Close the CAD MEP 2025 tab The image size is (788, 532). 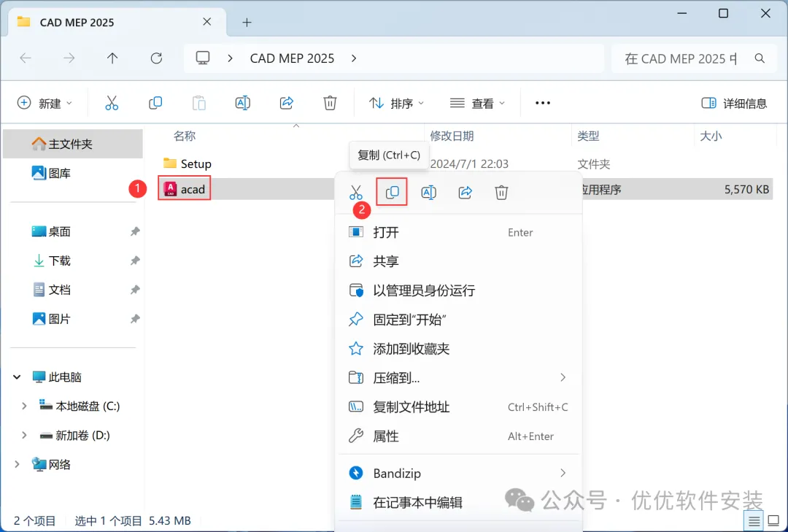(x=206, y=22)
